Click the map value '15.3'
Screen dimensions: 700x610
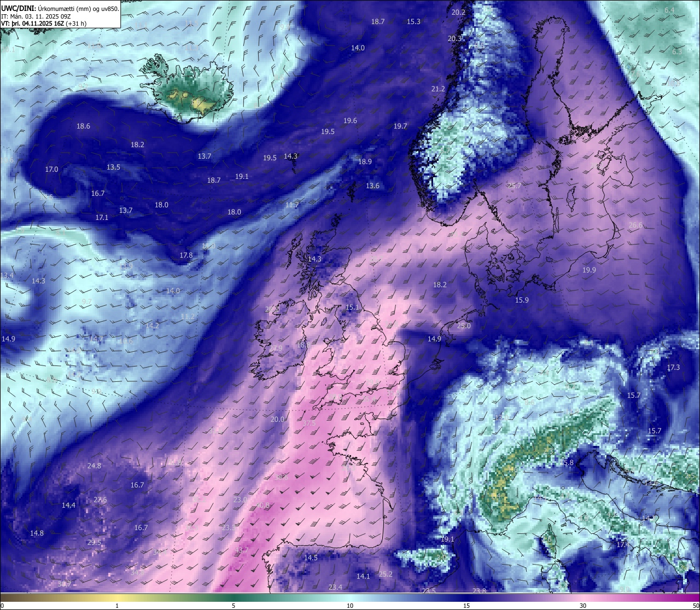(414, 22)
